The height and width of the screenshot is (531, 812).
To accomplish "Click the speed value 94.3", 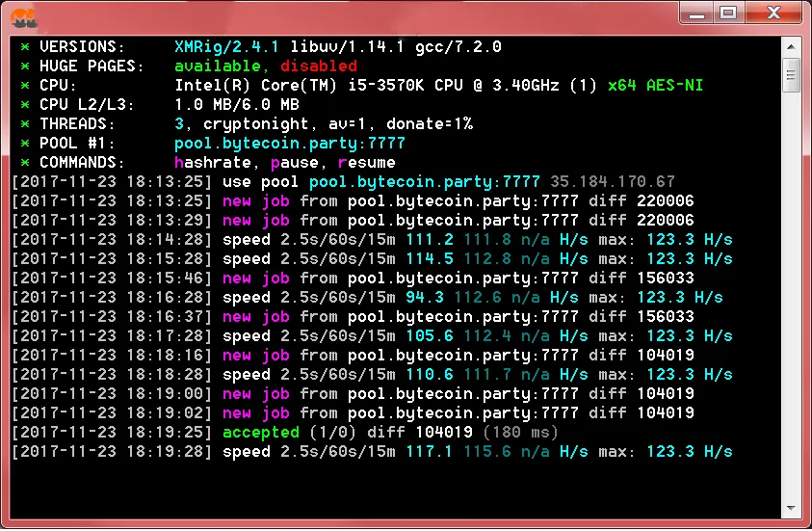I will pyautogui.click(x=425, y=298).
